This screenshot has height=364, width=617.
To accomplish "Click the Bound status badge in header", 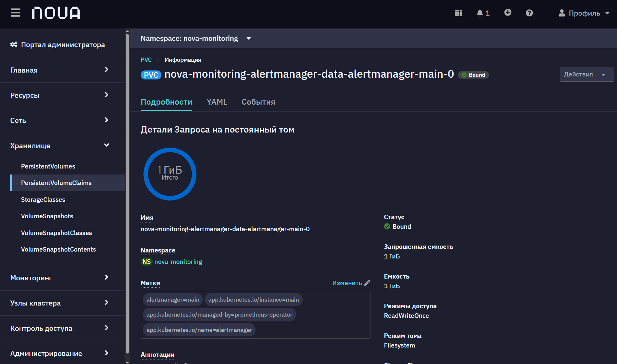I will pos(473,75).
